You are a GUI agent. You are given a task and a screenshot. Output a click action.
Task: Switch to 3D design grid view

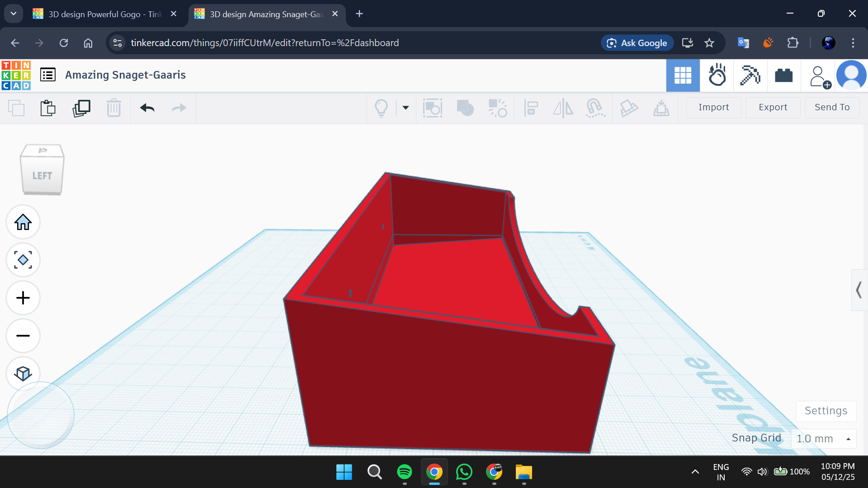pyautogui.click(x=683, y=75)
